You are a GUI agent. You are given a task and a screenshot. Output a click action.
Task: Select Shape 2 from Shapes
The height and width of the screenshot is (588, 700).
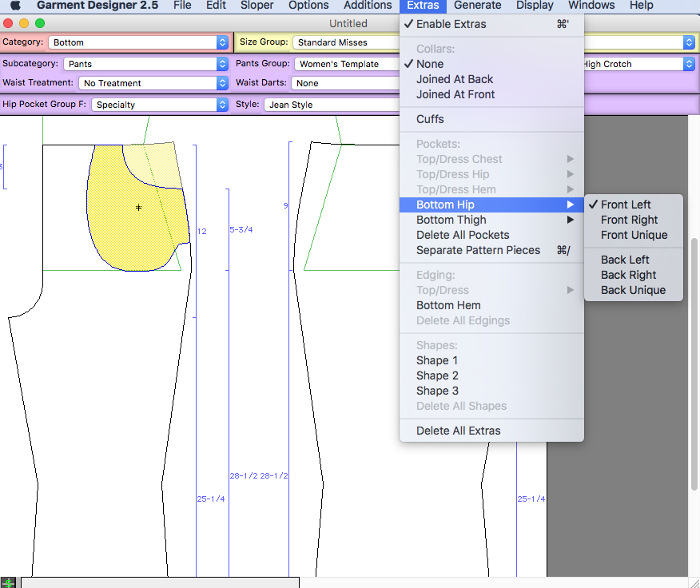tap(491, 375)
